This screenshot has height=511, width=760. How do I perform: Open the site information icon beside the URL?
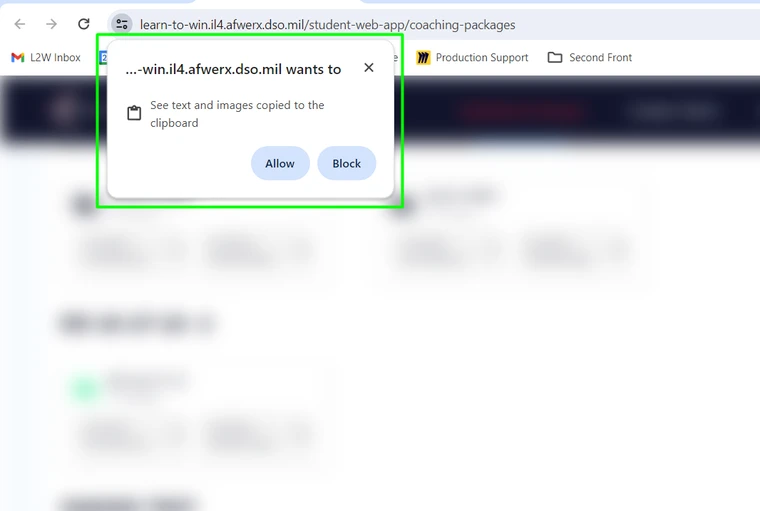122,24
